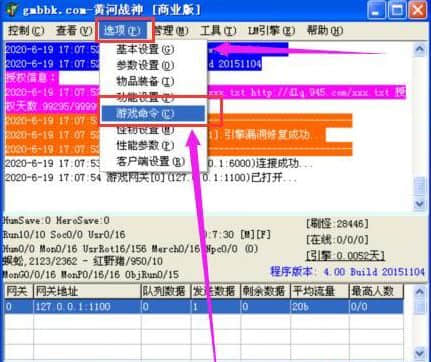Click the application icon in title bar

click(12, 9)
